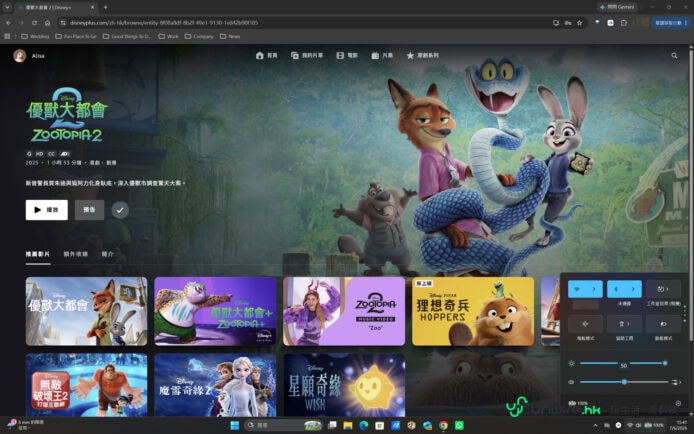Open File Explorer from the taskbar
The image size is (694, 434).
348,426
